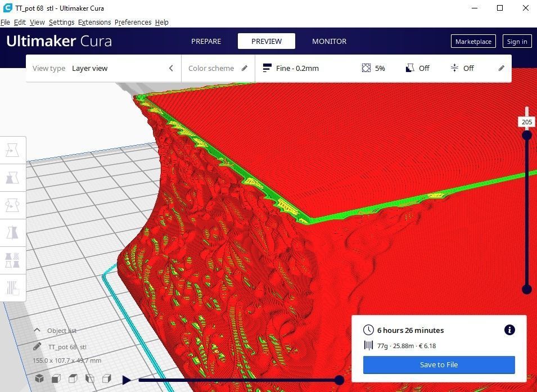Minimize the Cura window
The height and width of the screenshot is (392, 537).
pos(475,8)
